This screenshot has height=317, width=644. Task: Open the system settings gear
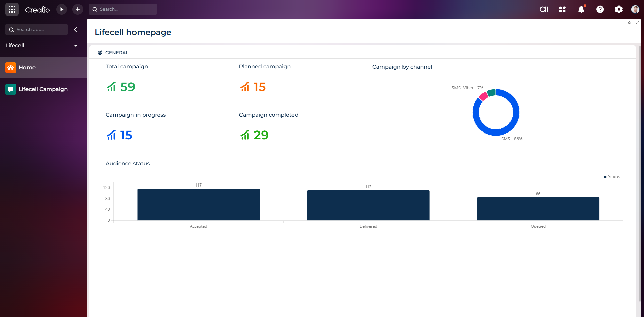619,9
